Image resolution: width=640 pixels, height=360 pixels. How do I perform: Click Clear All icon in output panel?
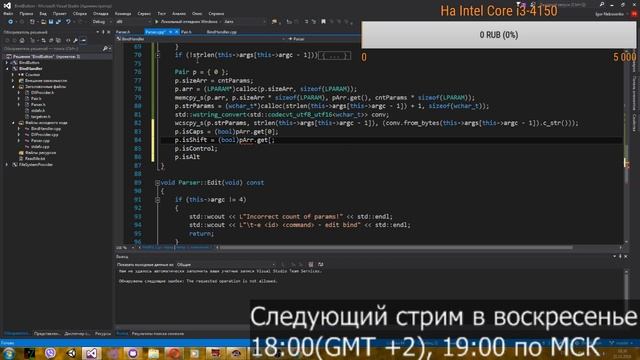click(311, 264)
